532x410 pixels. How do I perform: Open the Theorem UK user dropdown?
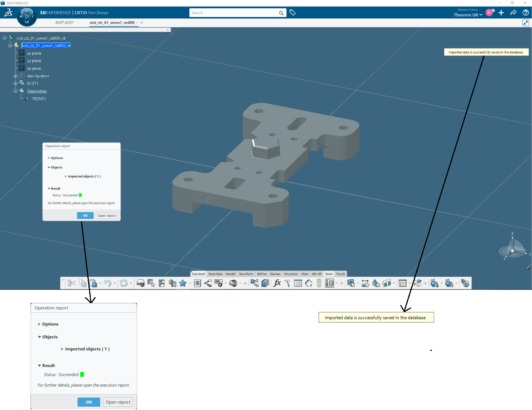tap(468, 15)
